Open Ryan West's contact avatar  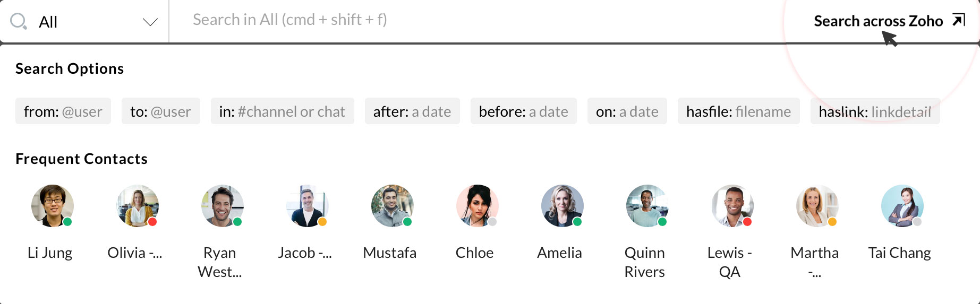coord(222,206)
